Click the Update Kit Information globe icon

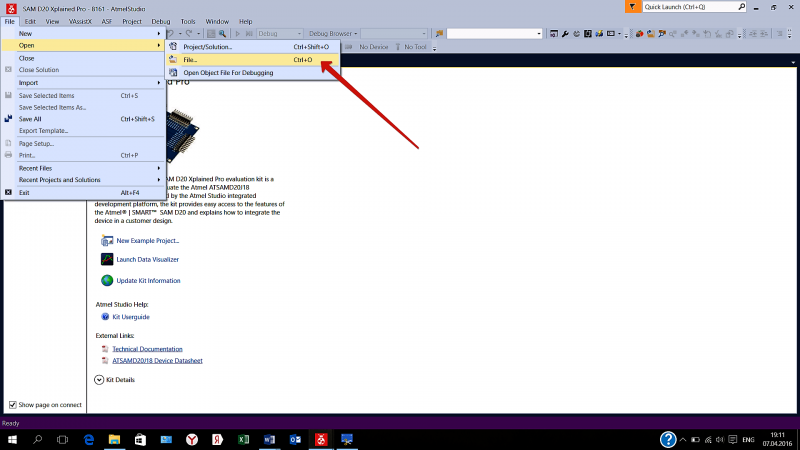click(107, 280)
